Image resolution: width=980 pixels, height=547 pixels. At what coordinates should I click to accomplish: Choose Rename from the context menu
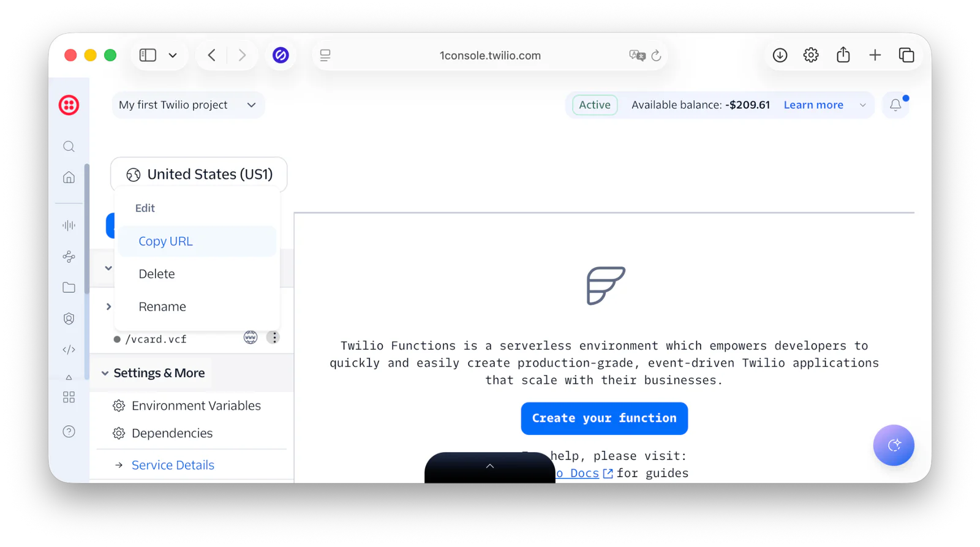click(198, 306)
